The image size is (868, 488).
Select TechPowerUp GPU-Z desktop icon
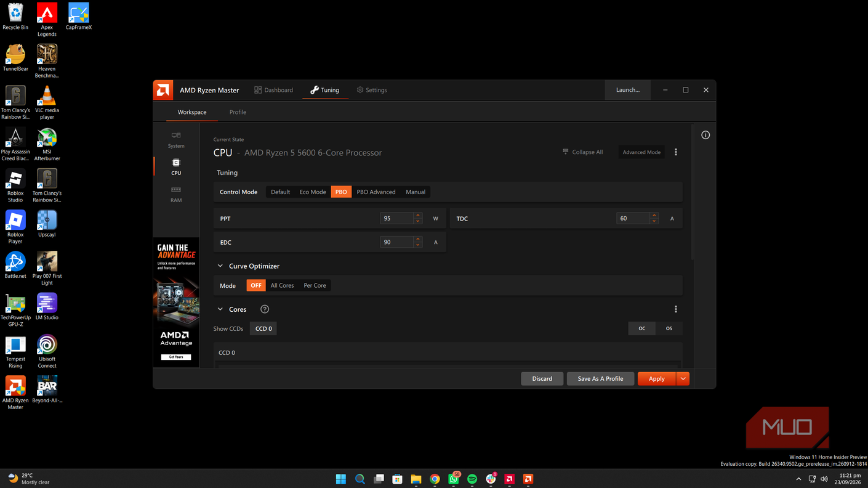15,310
